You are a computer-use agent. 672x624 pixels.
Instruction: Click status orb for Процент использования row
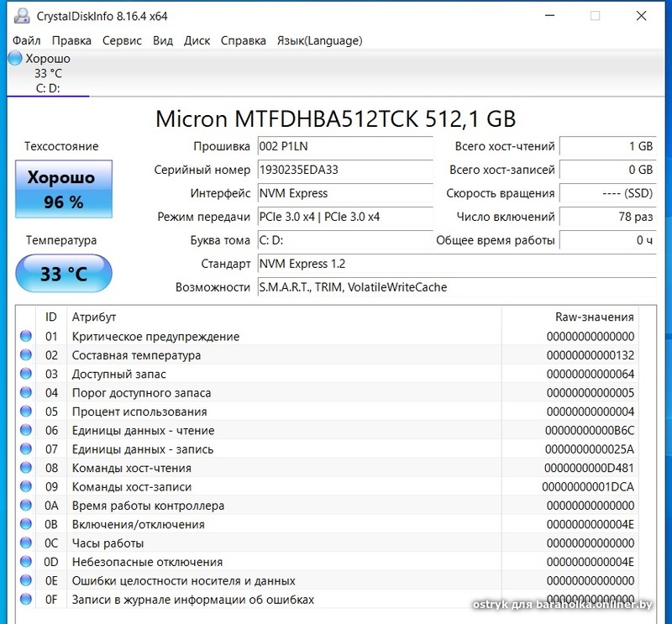click(x=26, y=412)
